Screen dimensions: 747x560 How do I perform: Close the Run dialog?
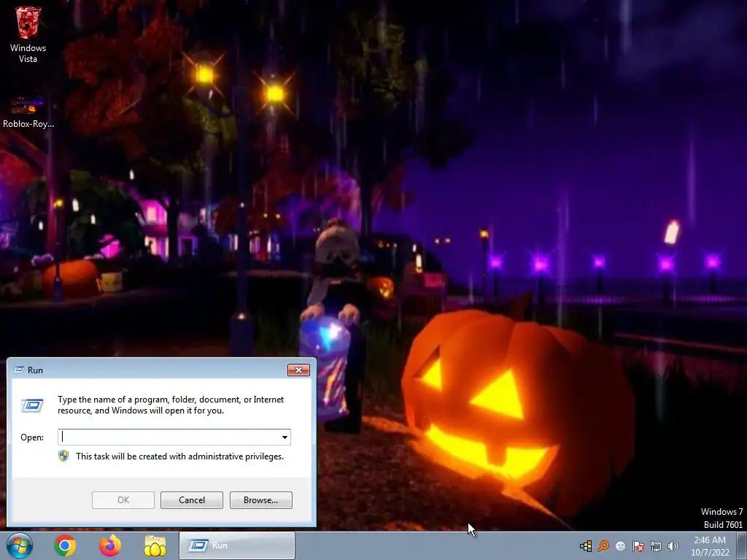pos(298,370)
